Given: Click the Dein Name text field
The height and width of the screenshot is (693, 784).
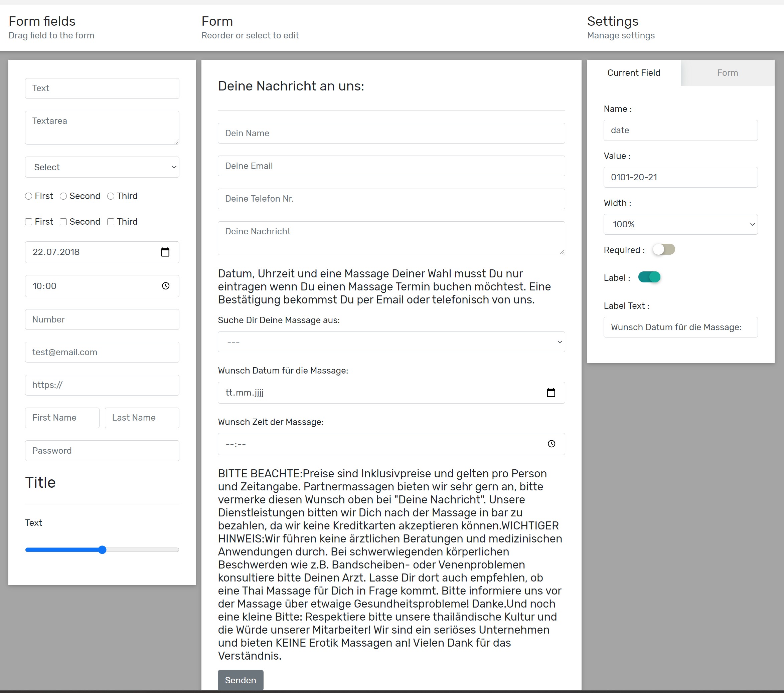Looking at the screenshot, I should [x=391, y=133].
